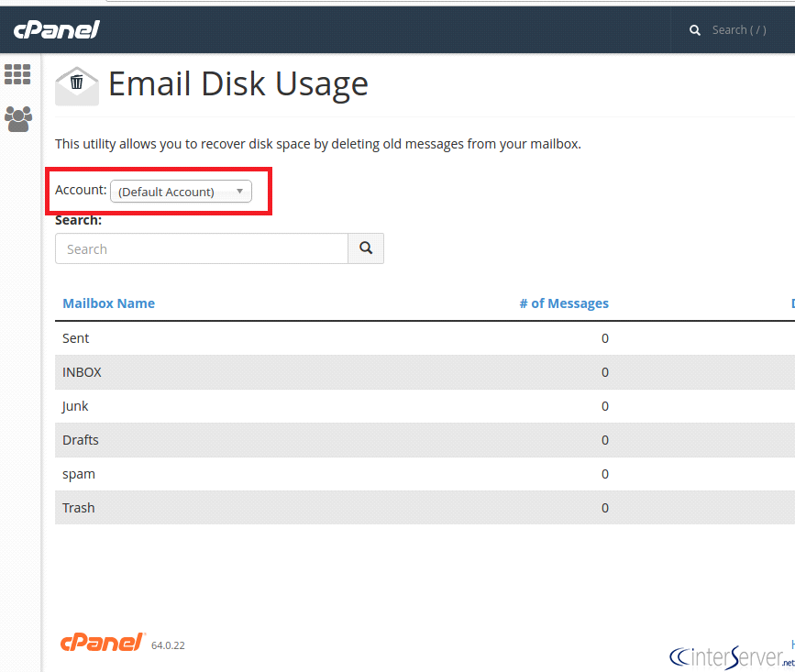Click the Email Disk Usage mailbox icon
Viewport: 795px width, 672px height.
coord(76,83)
